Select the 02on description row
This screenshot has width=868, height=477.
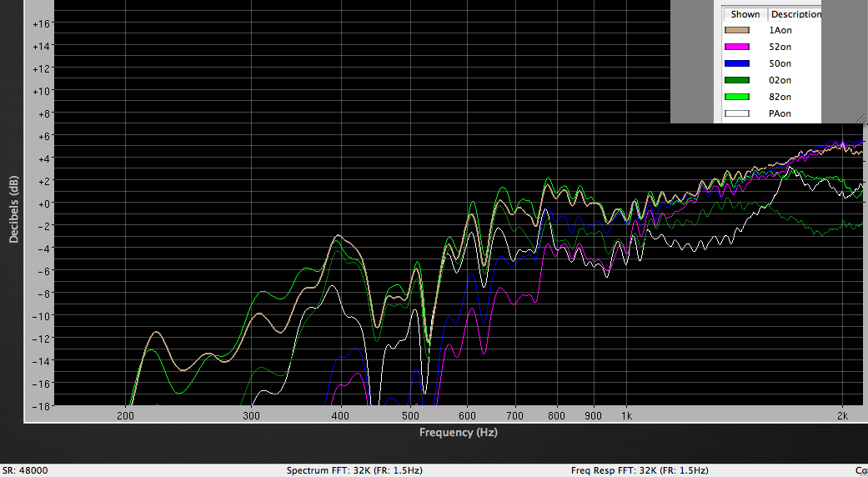pyautogui.click(x=780, y=80)
